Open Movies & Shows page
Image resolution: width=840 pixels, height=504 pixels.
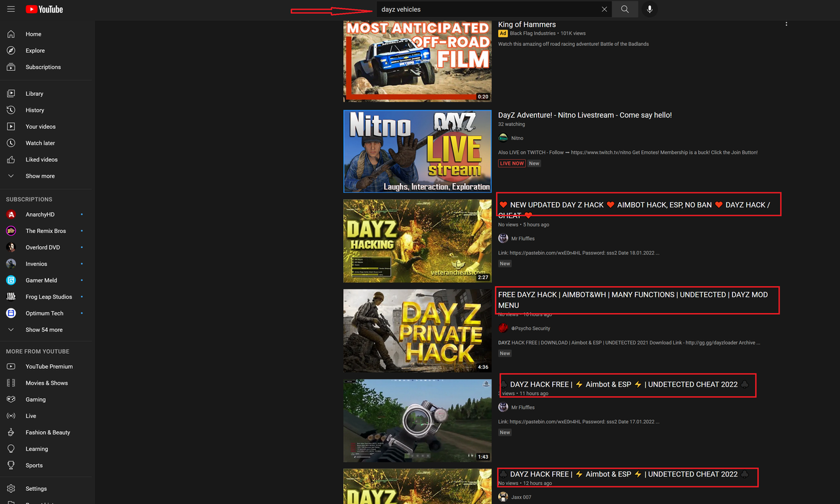[47, 383]
